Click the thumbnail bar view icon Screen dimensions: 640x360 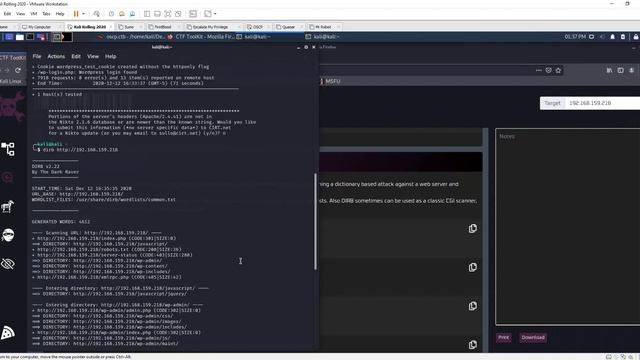pos(157,14)
